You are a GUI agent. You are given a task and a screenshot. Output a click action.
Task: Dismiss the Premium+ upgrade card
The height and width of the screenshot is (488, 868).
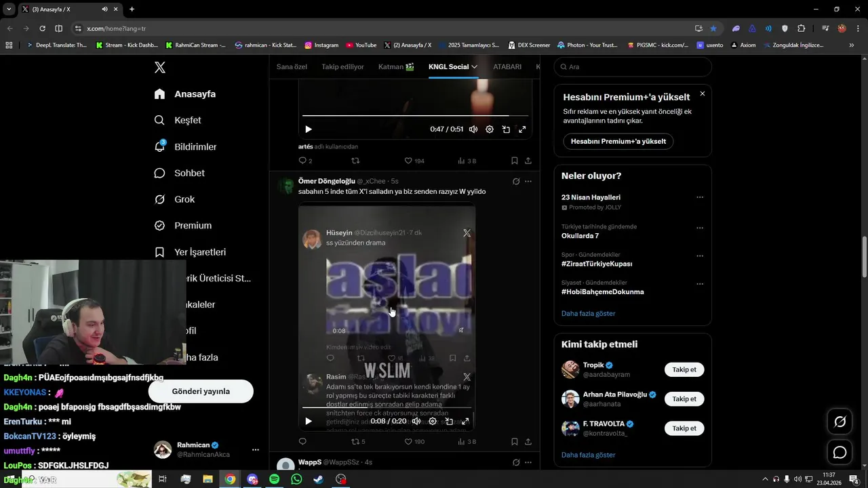(x=703, y=94)
